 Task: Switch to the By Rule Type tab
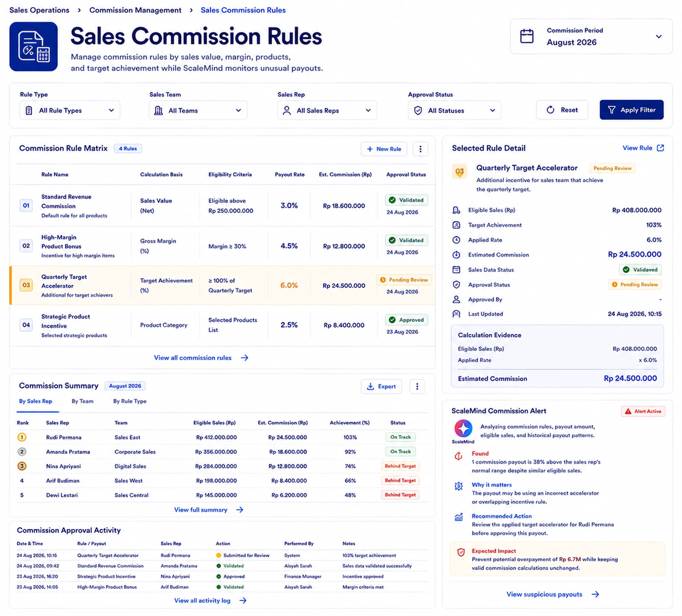130,401
